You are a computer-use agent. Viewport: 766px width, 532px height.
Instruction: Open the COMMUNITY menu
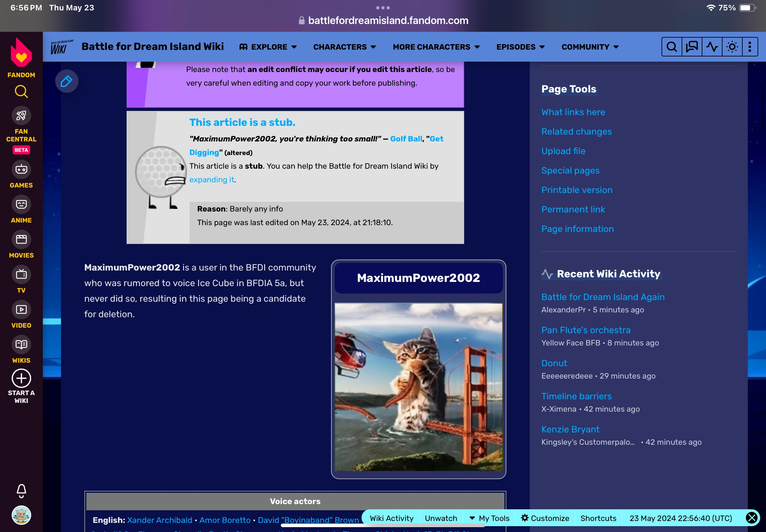tap(589, 47)
